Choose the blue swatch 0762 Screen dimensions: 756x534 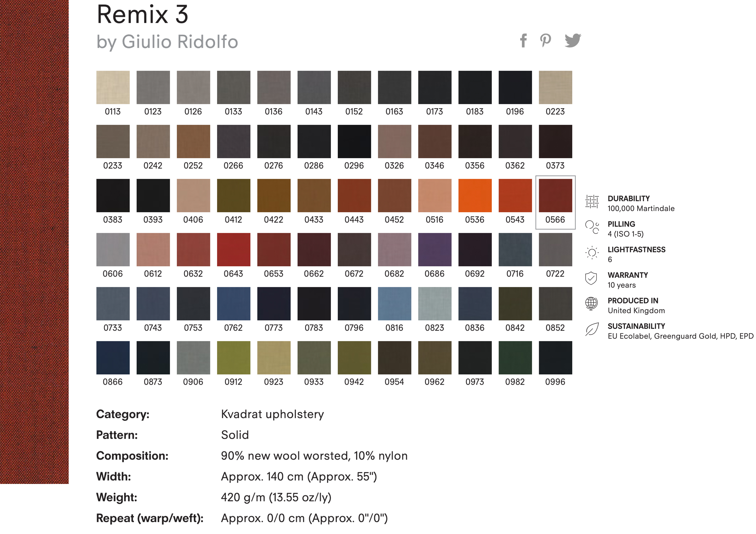(233, 304)
